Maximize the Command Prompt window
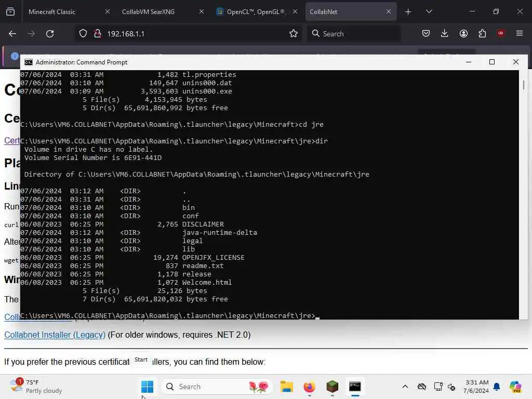Screen dimensions: 532x399 492,62
